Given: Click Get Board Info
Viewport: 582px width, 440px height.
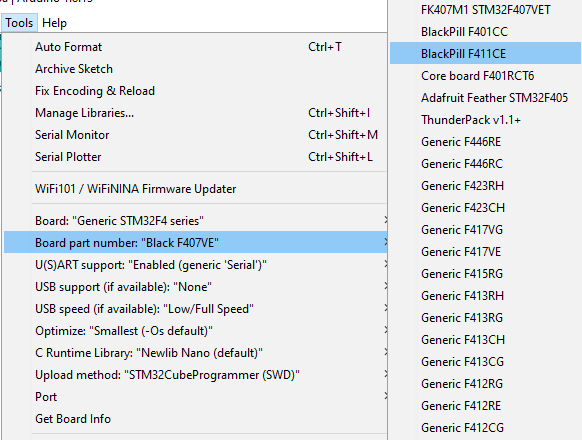Looking at the screenshot, I should 196,419.
